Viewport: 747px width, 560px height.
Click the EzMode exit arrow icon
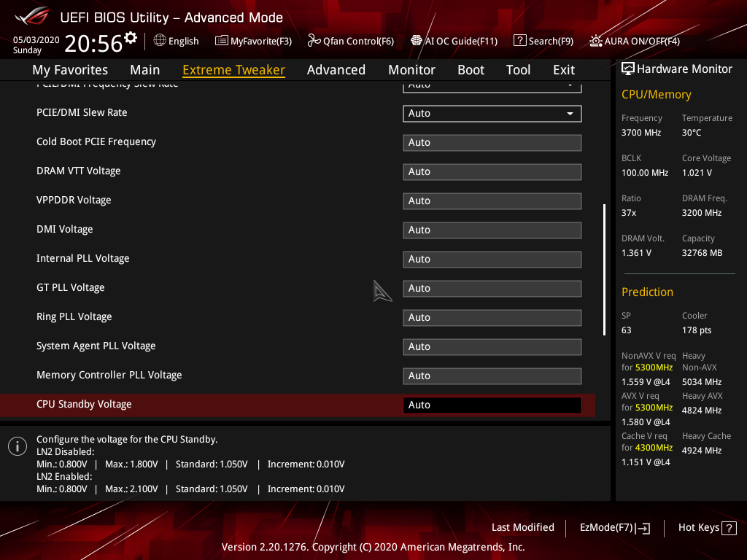[x=643, y=528]
